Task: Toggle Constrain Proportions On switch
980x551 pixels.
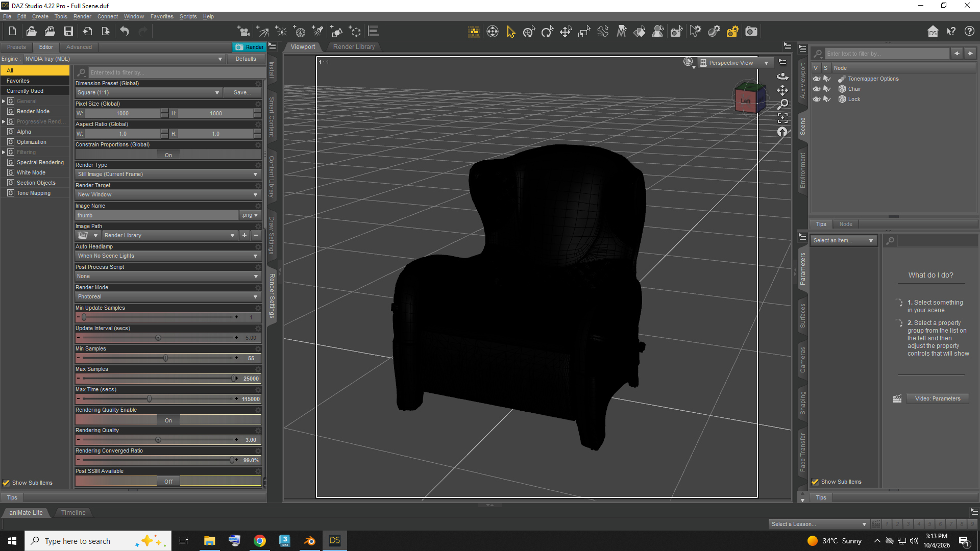Action: [x=168, y=155]
